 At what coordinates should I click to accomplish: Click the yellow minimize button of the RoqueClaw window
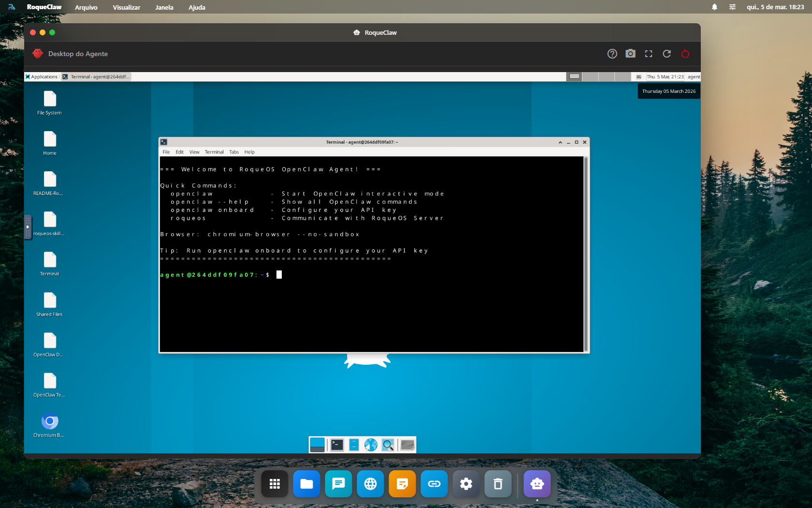pos(43,32)
